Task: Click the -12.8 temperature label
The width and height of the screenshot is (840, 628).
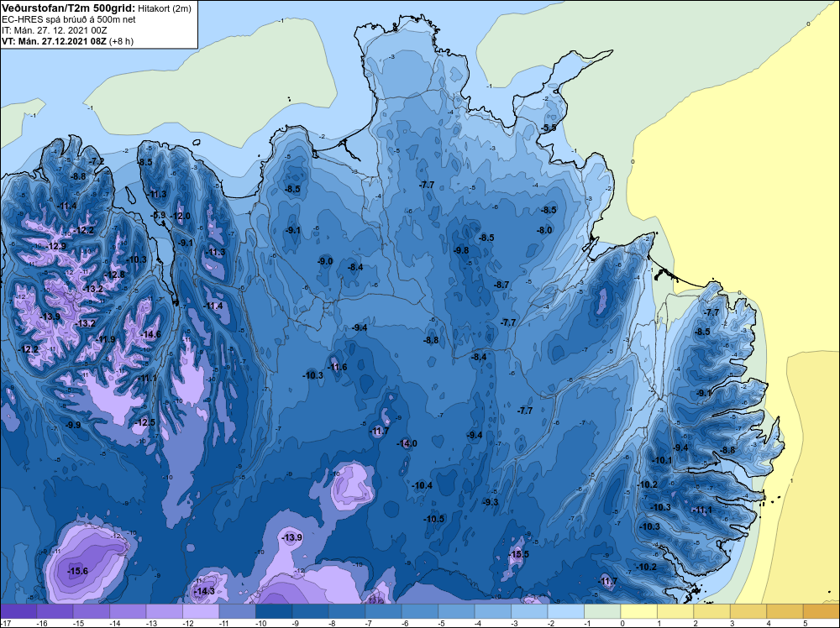Action: [114, 275]
